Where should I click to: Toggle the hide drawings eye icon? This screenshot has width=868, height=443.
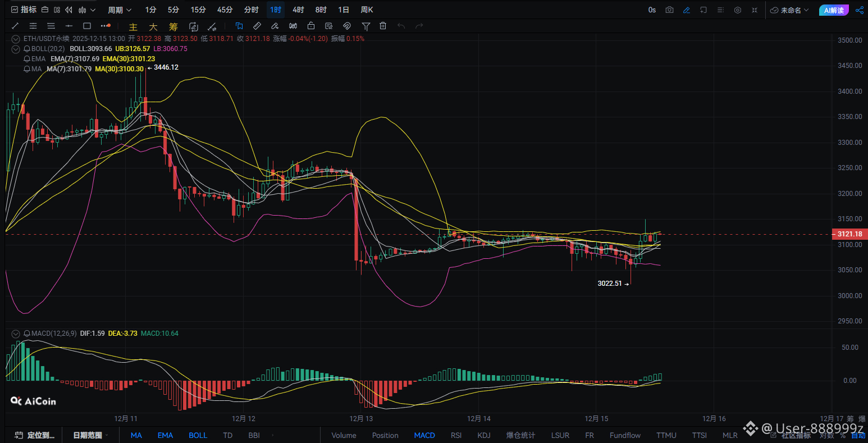click(x=347, y=26)
